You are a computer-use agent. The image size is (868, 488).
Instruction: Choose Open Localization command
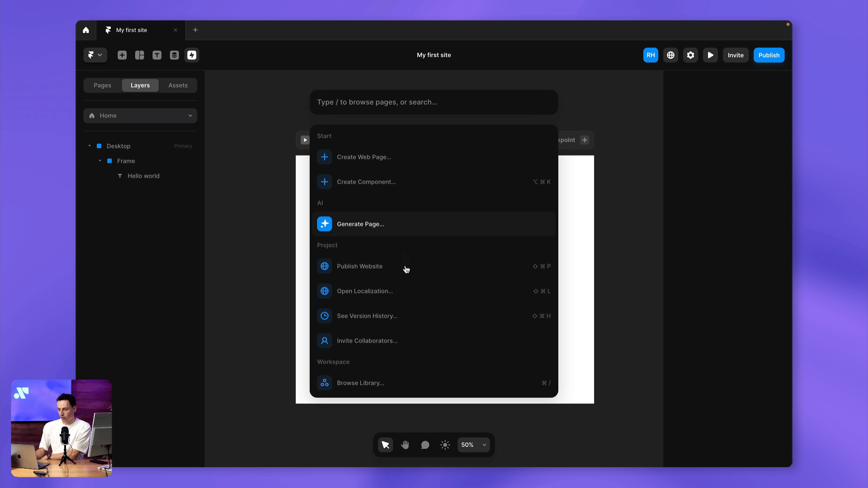pyautogui.click(x=434, y=291)
